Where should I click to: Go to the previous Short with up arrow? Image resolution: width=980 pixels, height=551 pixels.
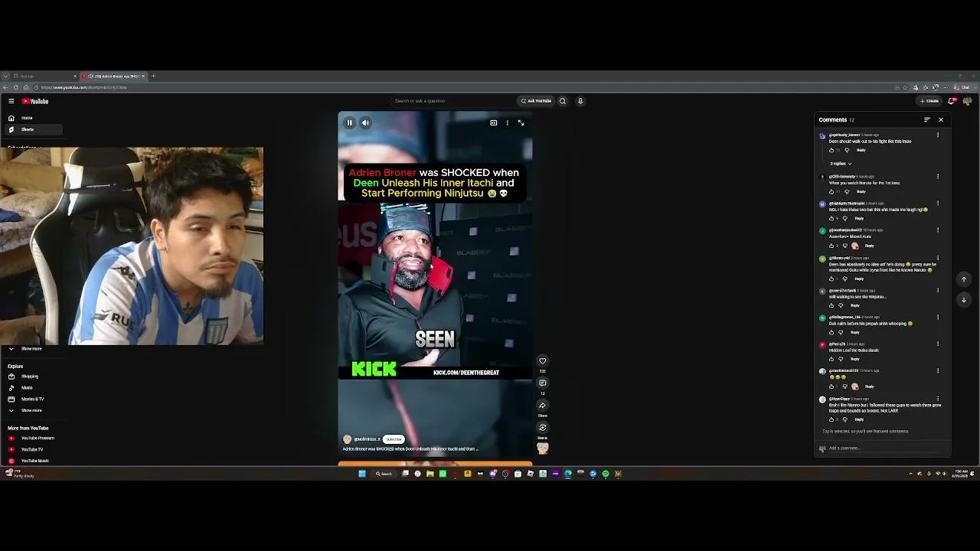[964, 279]
